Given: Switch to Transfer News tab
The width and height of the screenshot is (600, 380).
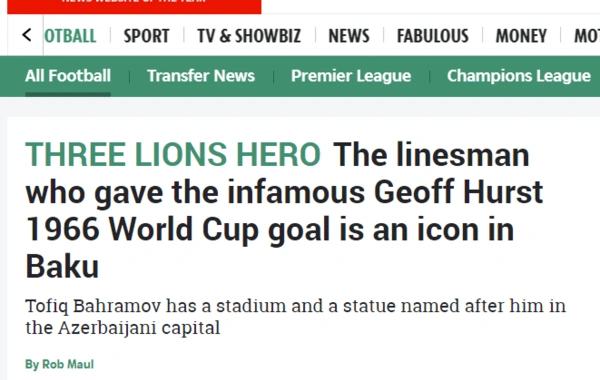Looking at the screenshot, I should click(x=201, y=76).
